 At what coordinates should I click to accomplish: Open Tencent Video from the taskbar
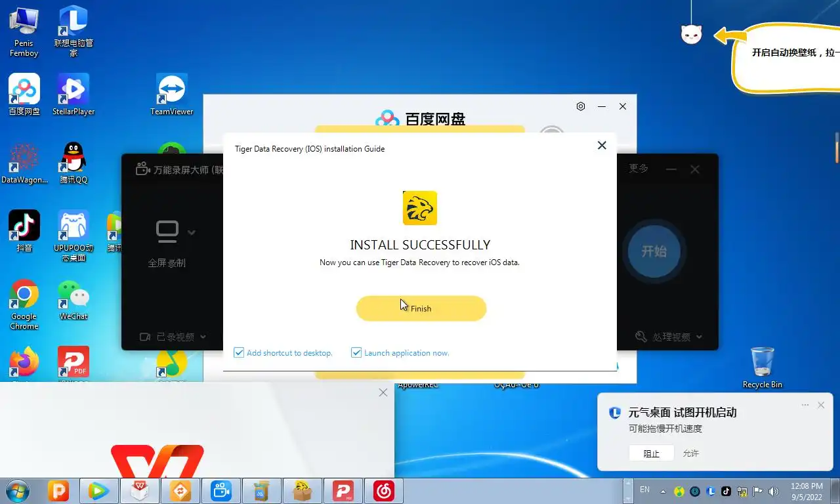pos(99,491)
